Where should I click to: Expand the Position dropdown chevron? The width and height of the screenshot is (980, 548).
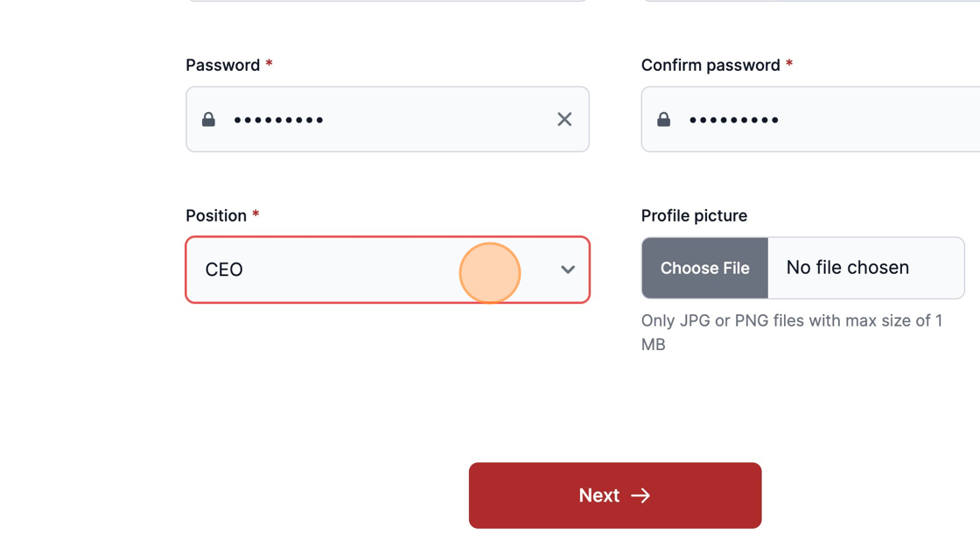[568, 270]
